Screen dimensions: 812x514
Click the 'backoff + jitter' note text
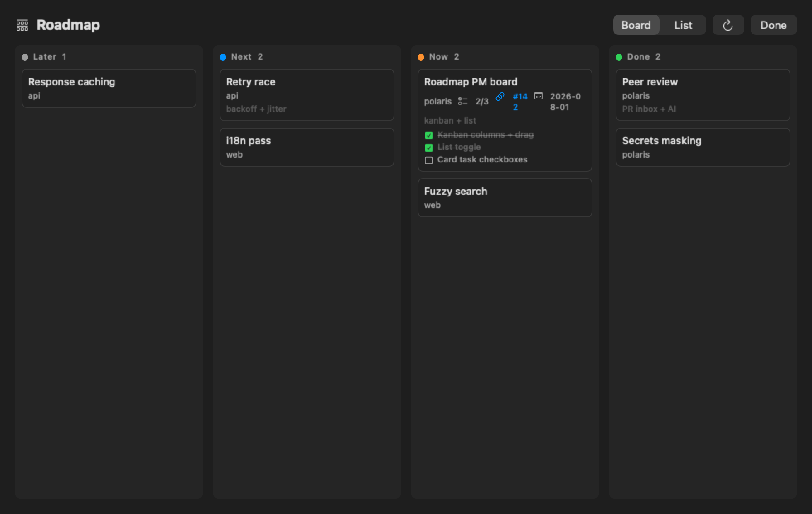tap(256, 109)
